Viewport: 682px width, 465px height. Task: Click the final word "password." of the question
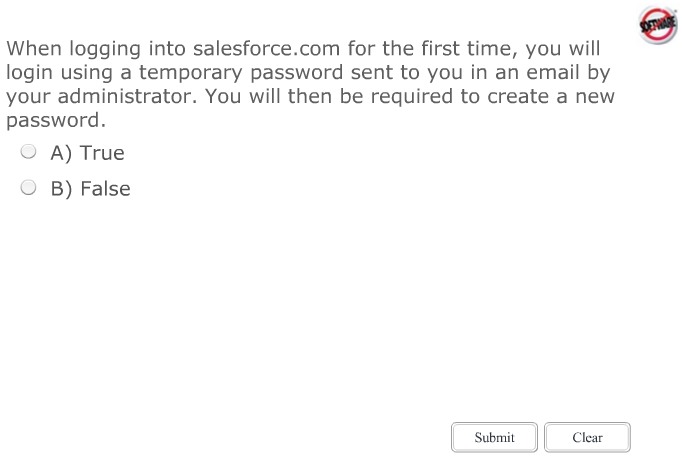click(x=55, y=121)
